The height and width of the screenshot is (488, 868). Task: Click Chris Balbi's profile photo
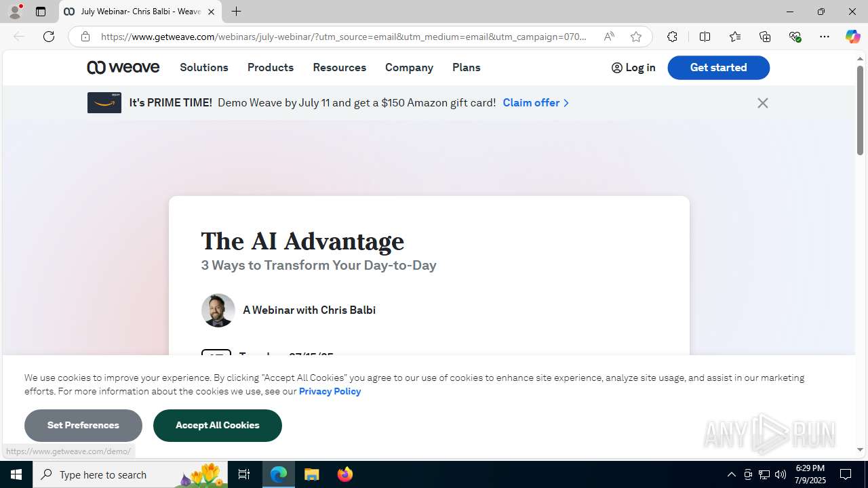218,310
